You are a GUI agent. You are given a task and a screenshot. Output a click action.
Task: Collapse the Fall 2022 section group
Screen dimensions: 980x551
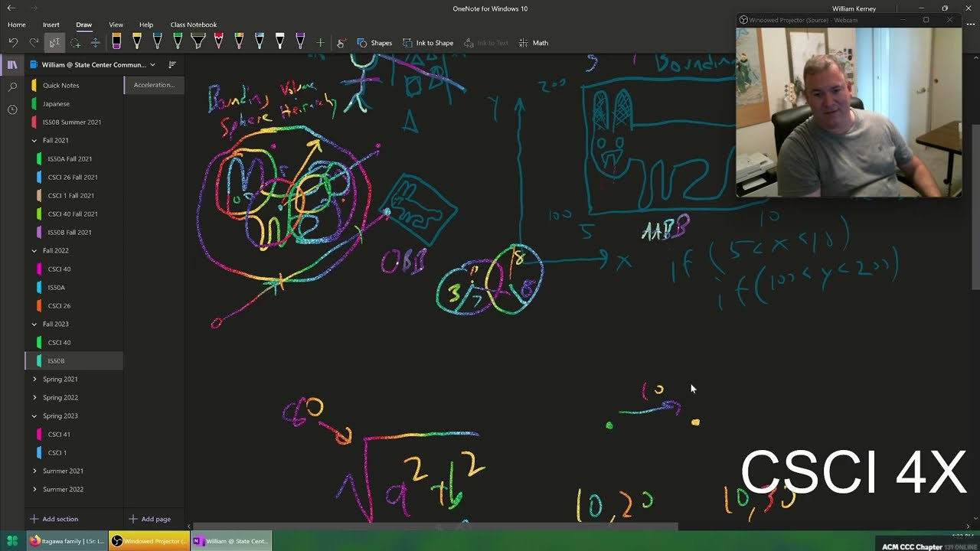[34, 251]
